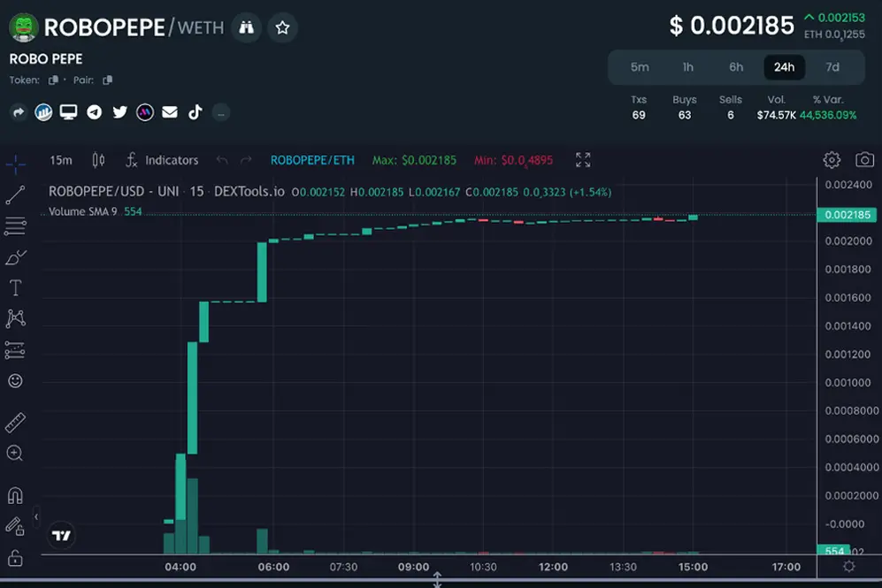Select the 7d timeframe tab
The width and height of the screenshot is (882, 588).
[832, 67]
